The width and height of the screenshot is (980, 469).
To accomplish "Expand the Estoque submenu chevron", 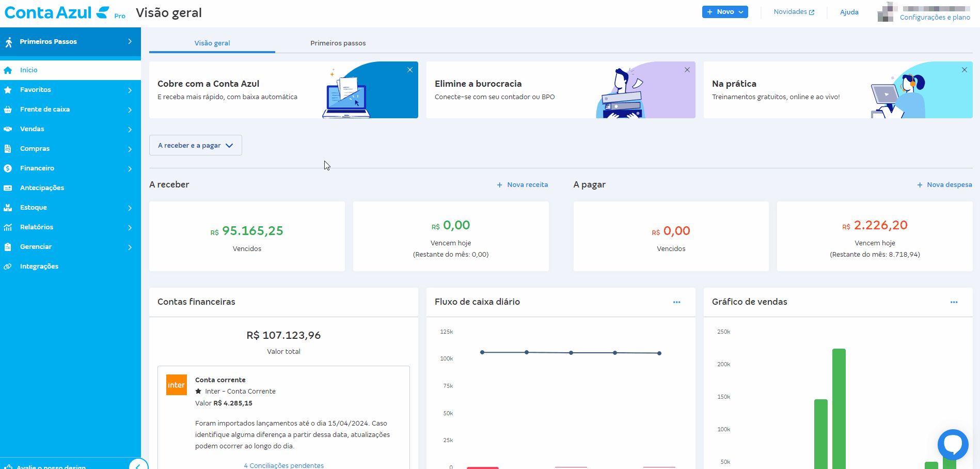I will 130,208.
